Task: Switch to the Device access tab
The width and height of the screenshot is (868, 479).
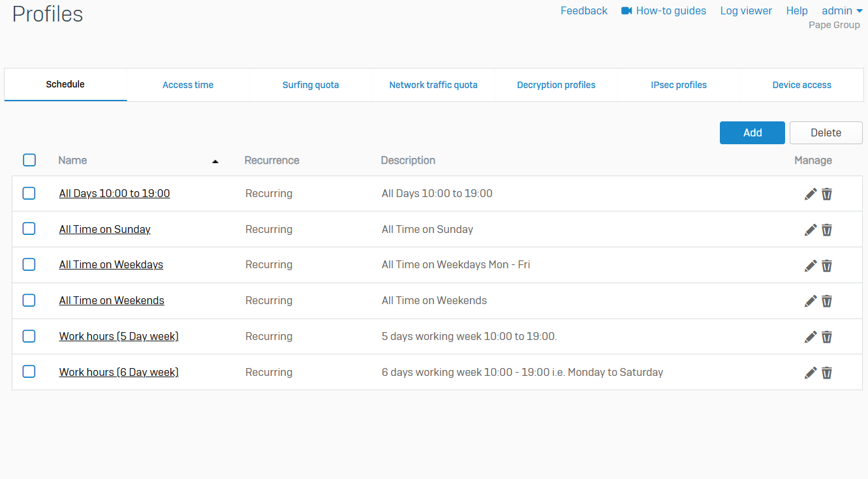Action: pos(801,85)
